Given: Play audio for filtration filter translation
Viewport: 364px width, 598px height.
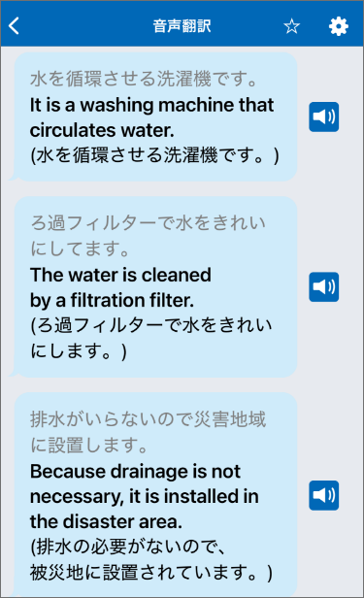Looking at the screenshot, I should pyautogui.click(x=323, y=286).
